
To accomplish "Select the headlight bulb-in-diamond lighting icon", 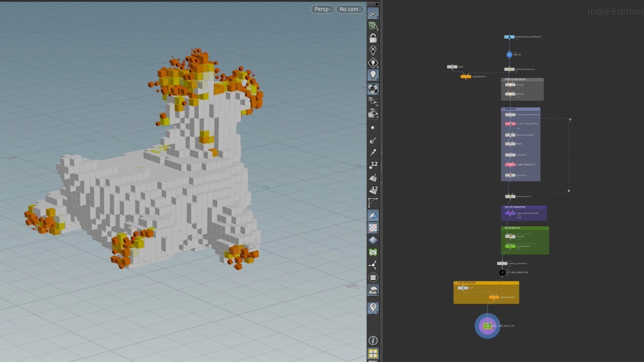I will pyautogui.click(x=373, y=63).
